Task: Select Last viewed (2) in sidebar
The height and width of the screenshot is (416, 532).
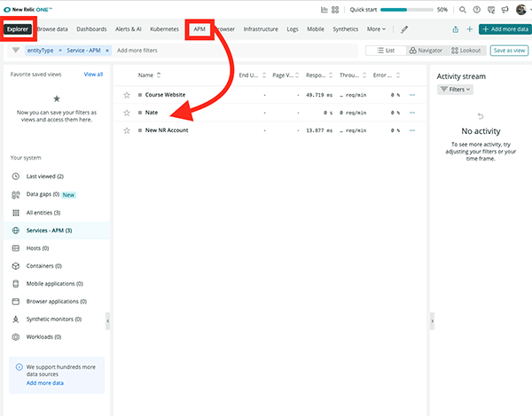Action: click(x=57, y=177)
